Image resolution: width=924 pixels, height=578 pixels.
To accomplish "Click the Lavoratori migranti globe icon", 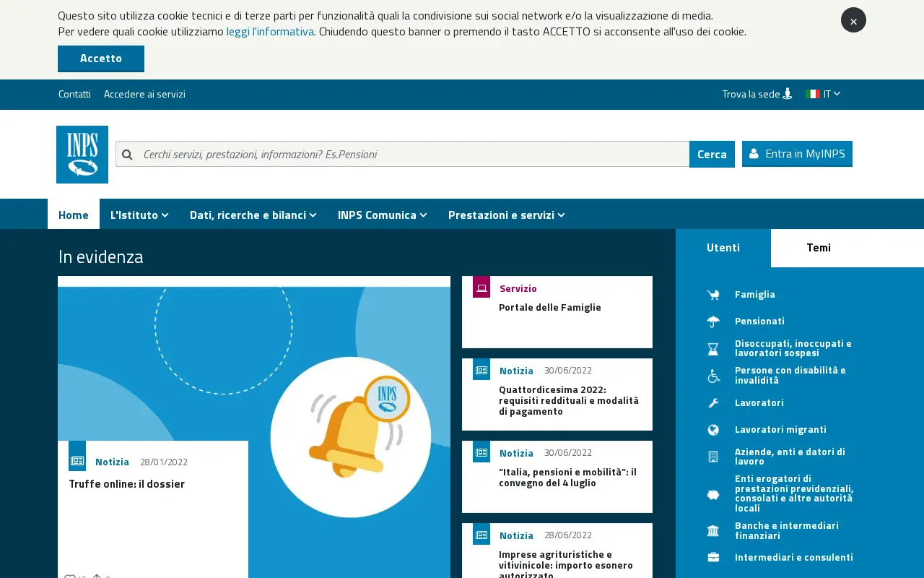I will point(713,430).
